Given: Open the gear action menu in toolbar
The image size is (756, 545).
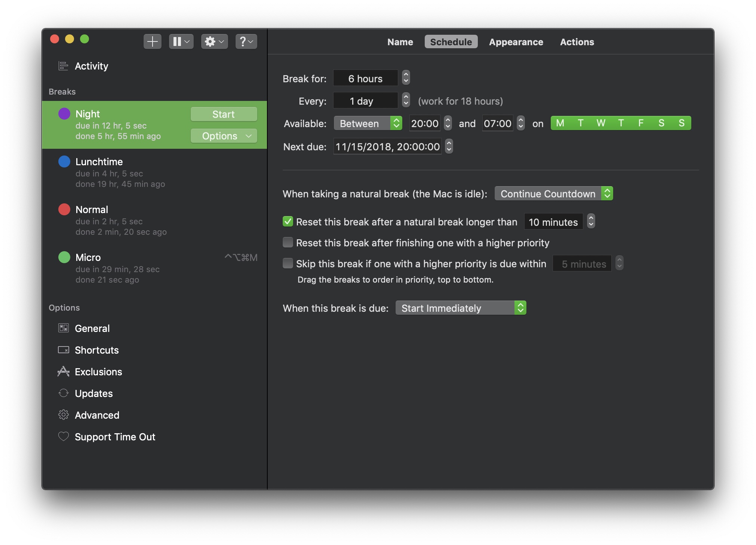Looking at the screenshot, I should (214, 41).
